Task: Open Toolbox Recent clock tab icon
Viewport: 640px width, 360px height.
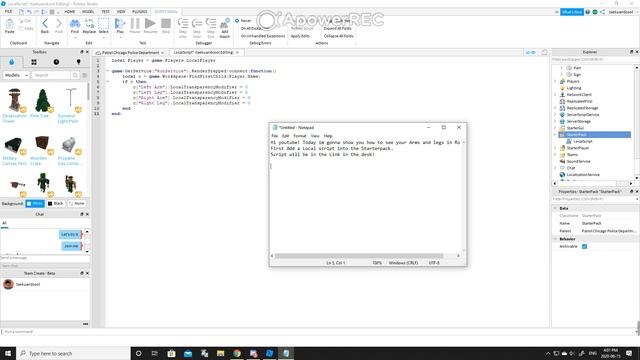Action: (56, 62)
